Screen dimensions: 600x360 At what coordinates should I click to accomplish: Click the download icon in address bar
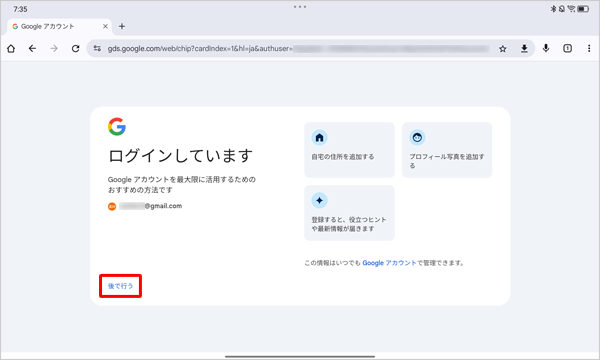coord(524,49)
